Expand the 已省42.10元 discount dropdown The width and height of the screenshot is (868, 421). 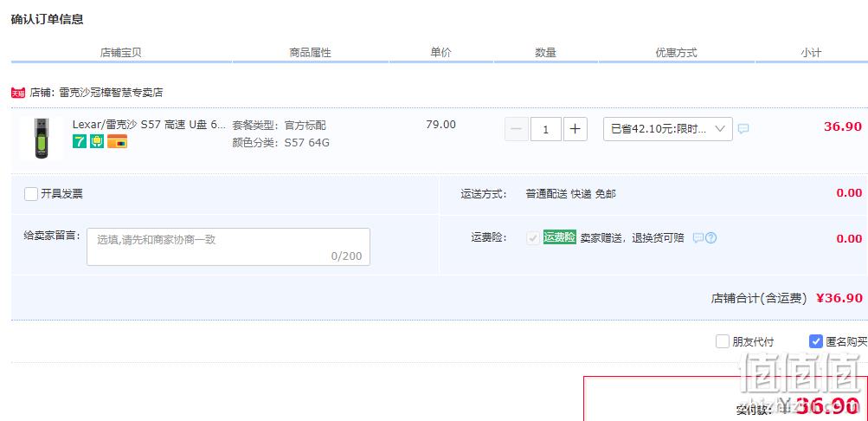pyautogui.click(x=667, y=129)
